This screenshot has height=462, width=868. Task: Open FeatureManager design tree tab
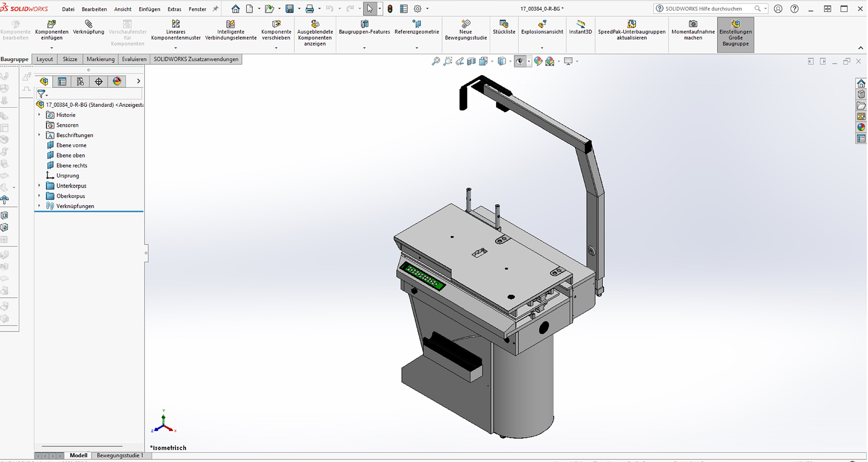coord(44,81)
